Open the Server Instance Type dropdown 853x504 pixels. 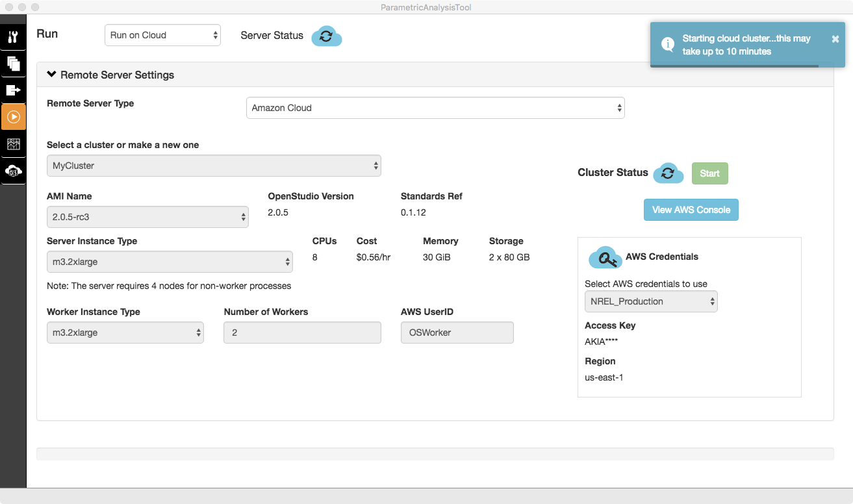coord(170,262)
